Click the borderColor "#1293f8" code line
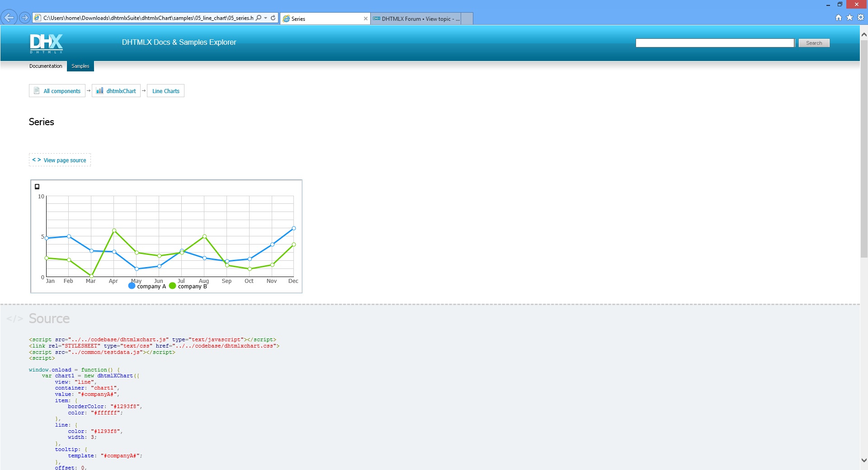The width and height of the screenshot is (868, 470). click(x=105, y=406)
